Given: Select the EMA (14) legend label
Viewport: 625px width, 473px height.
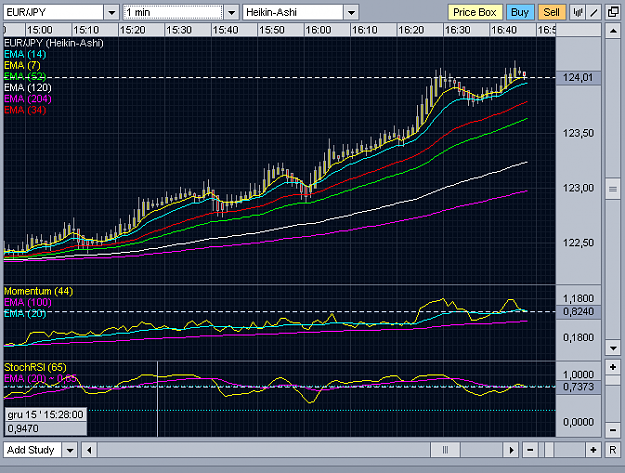Looking at the screenshot, I should click(x=25, y=54).
